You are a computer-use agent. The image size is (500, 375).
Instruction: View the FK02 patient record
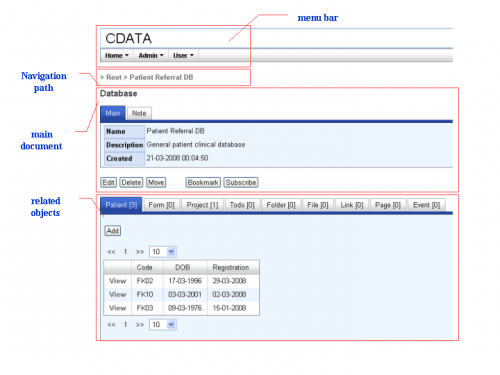[118, 281]
